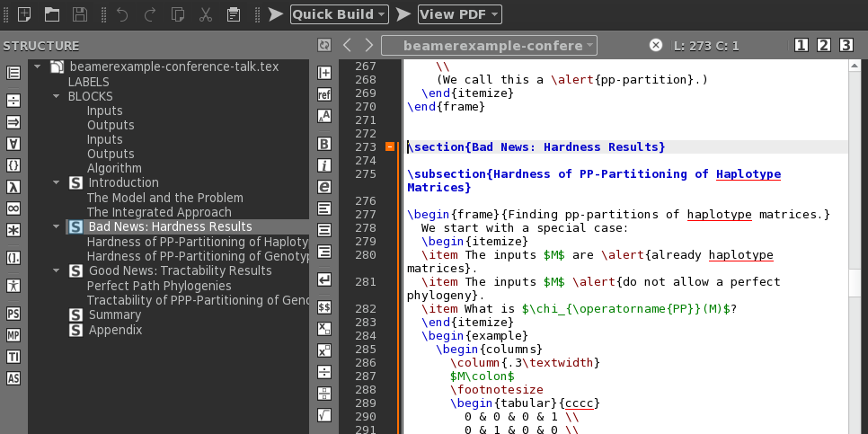Select Perfect Path Phylogenies in structure
This screenshot has width=868, height=434.
tap(159, 286)
